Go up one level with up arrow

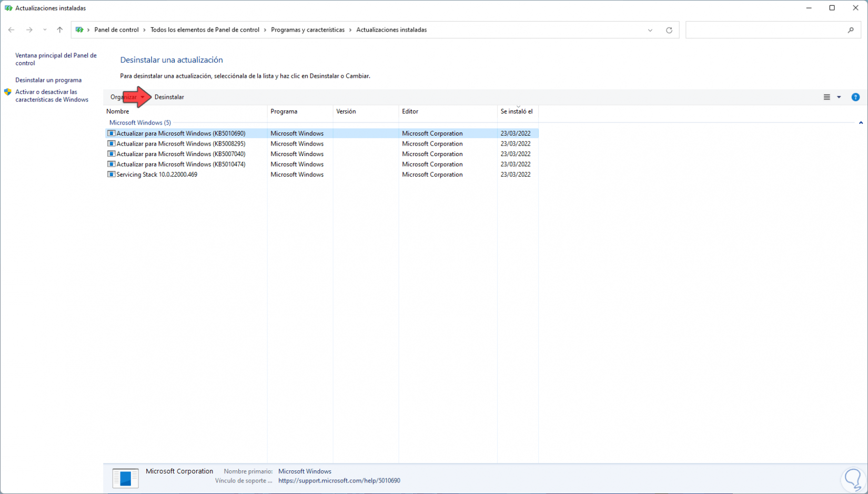[x=60, y=30]
